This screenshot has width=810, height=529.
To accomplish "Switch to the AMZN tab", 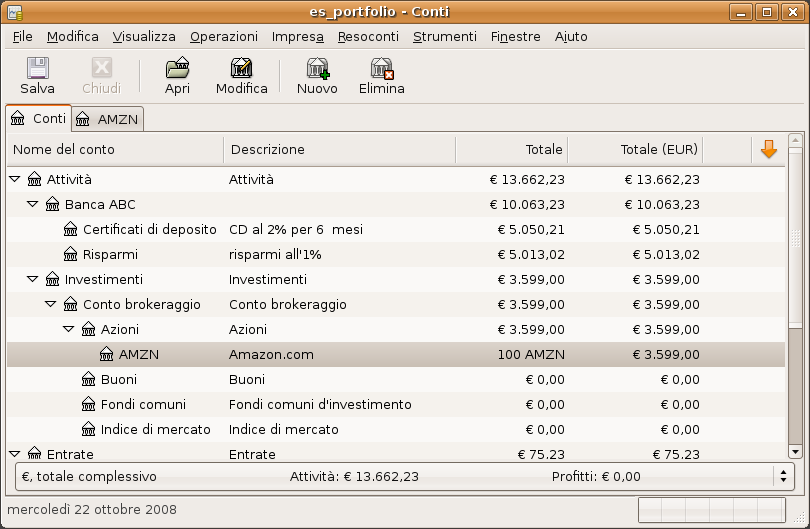I will tap(107, 119).
